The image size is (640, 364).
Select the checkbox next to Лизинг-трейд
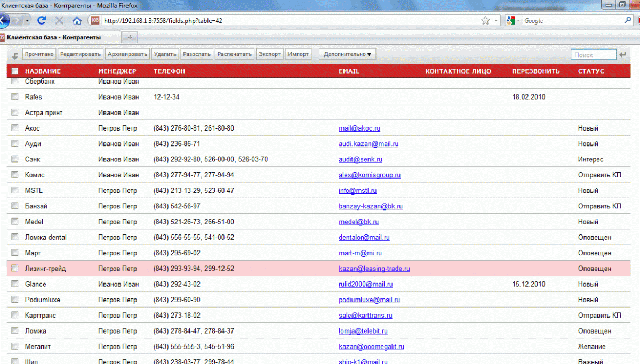pyautogui.click(x=15, y=269)
